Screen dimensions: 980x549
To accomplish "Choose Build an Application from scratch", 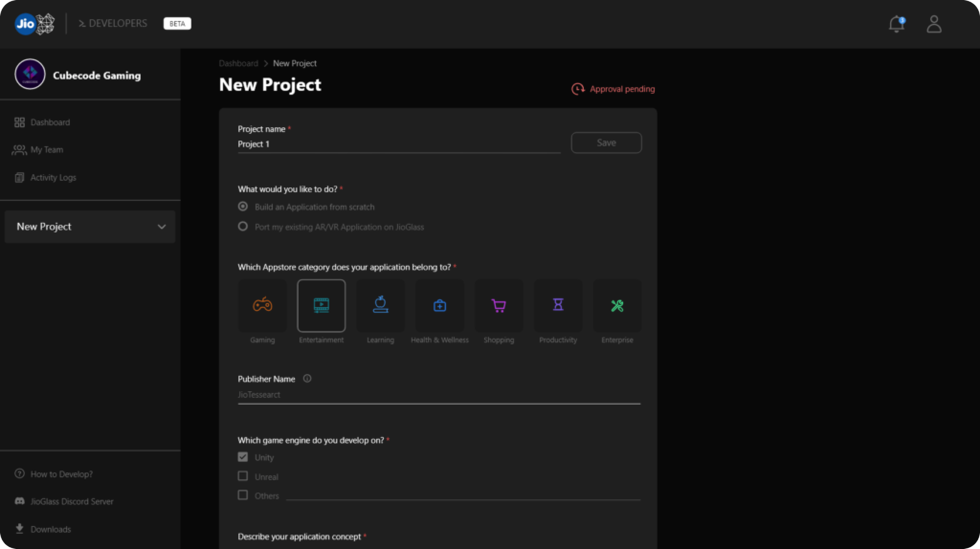I will click(x=243, y=207).
